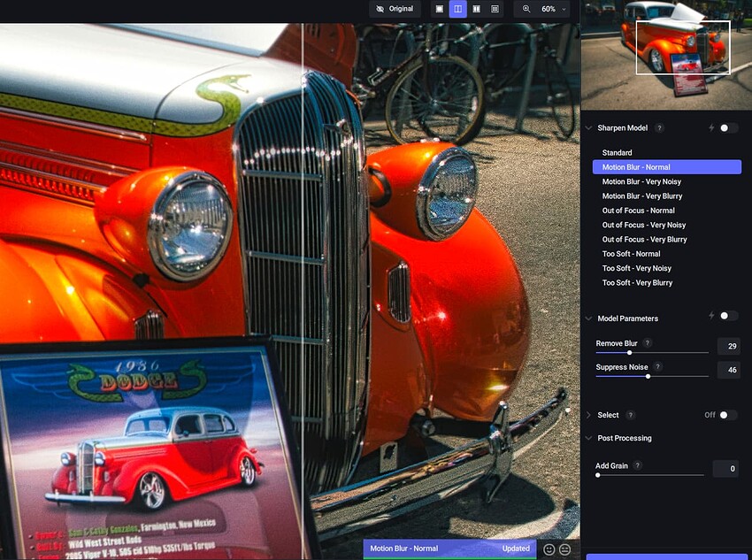
Task: Toggle auto mode for Sharpen Model
Action: (727, 128)
